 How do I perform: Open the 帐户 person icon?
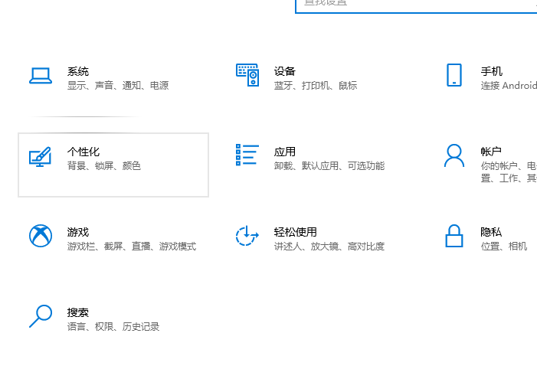[x=454, y=155]
